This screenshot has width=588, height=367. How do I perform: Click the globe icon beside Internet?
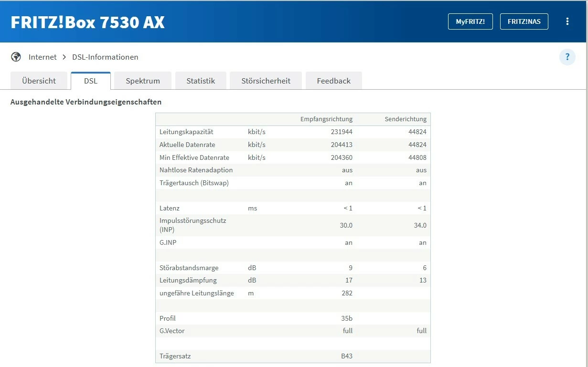pos(16,57)
